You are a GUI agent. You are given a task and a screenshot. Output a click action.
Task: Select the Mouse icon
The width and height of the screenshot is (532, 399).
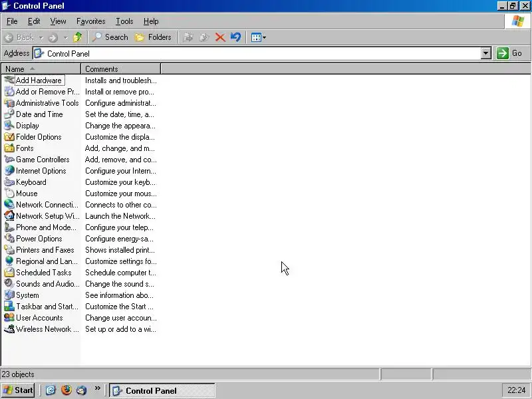point(9,194)
